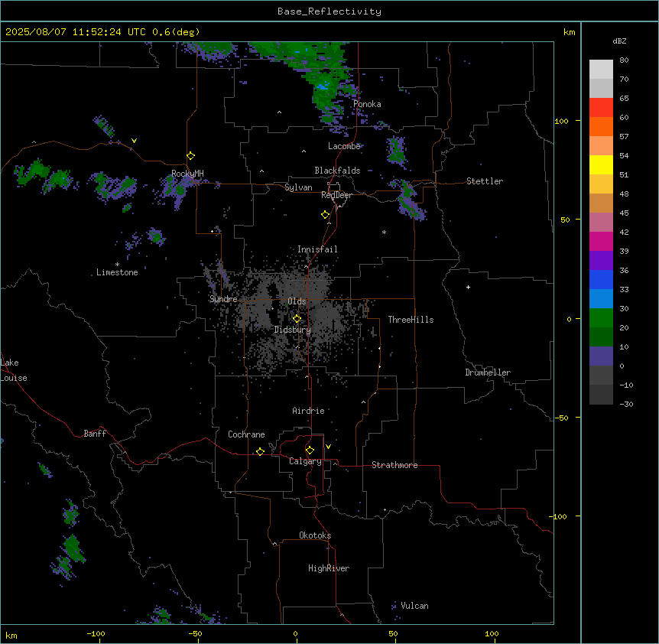Select the Didsbury label
This screenshot has height=644, width=659.
click(293, 330)
